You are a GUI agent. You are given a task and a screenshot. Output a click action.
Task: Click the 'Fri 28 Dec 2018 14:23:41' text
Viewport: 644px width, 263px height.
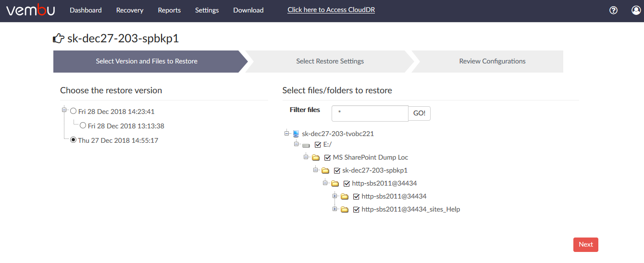(117, 112)
